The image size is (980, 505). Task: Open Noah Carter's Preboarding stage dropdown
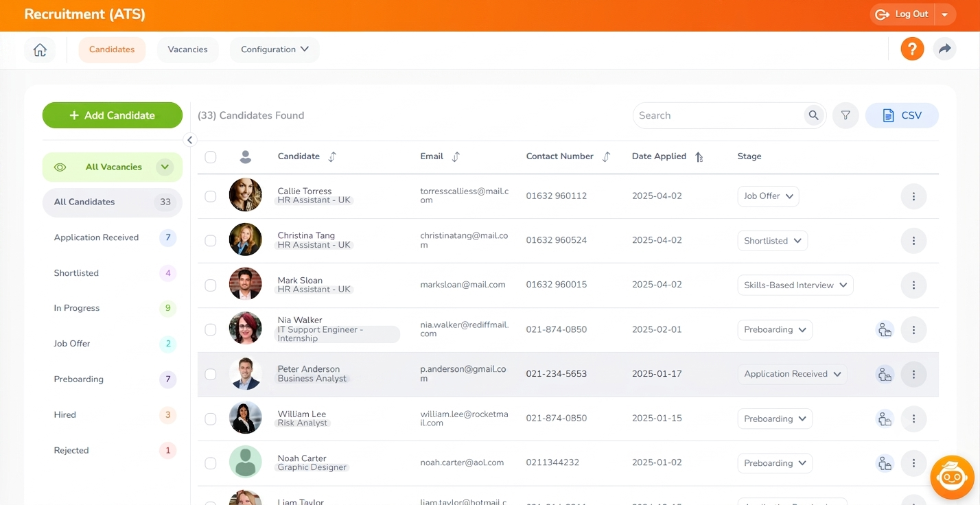pos(775,464)
